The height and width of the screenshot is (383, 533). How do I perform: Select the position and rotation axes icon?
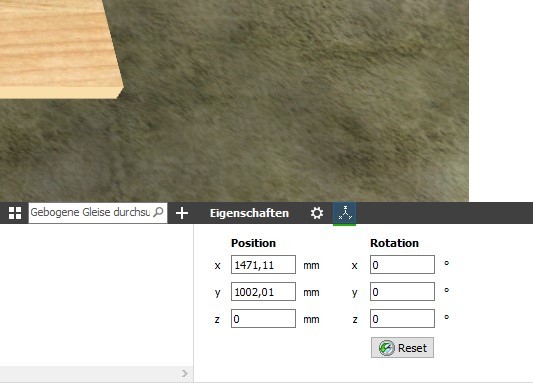345,213
